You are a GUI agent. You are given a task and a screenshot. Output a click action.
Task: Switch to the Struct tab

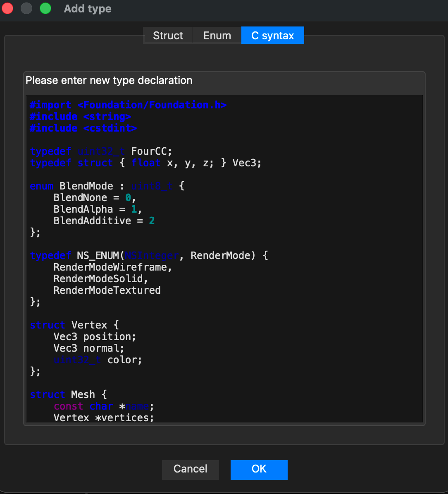click(x=168, y=36)
